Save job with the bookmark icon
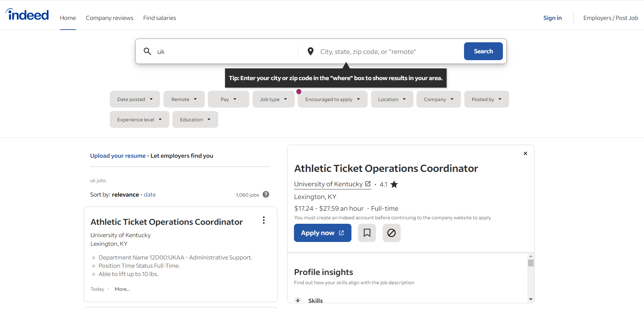Screen dimensions: 644x309 coord(367,233)
